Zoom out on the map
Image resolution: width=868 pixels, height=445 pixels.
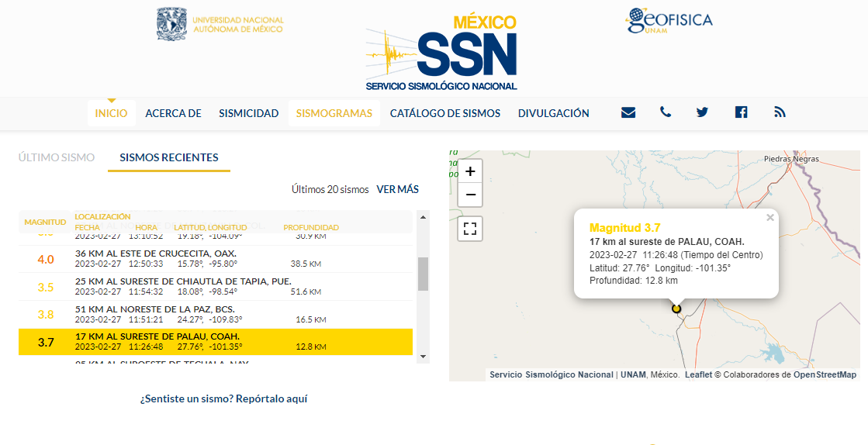point(470,195)
